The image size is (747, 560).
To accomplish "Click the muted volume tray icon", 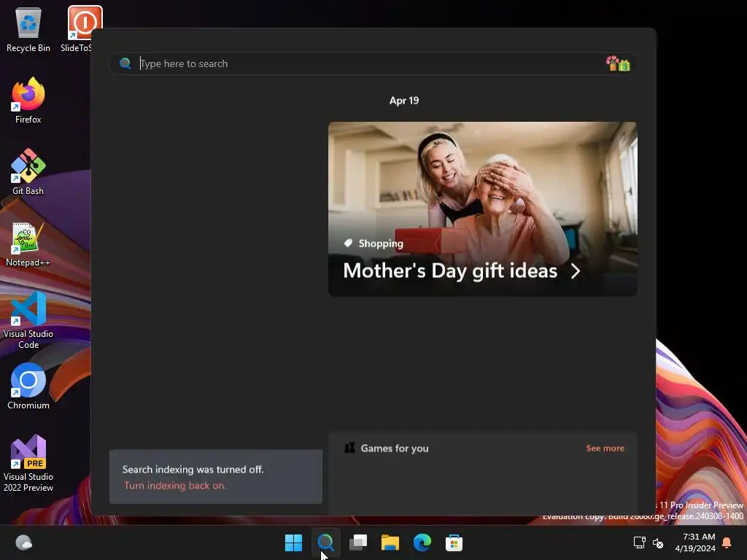I will 658,542.
